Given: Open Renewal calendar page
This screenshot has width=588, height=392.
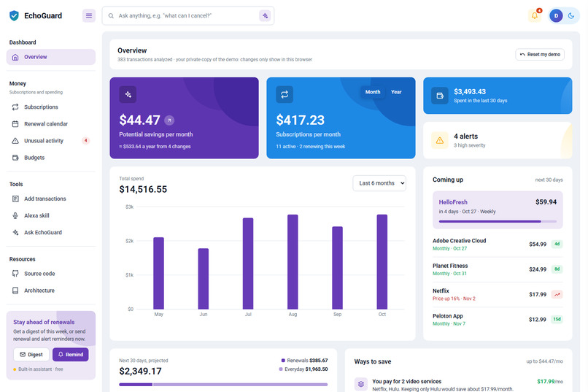Looking at the screenshot, I should click(x=51, y=124).
